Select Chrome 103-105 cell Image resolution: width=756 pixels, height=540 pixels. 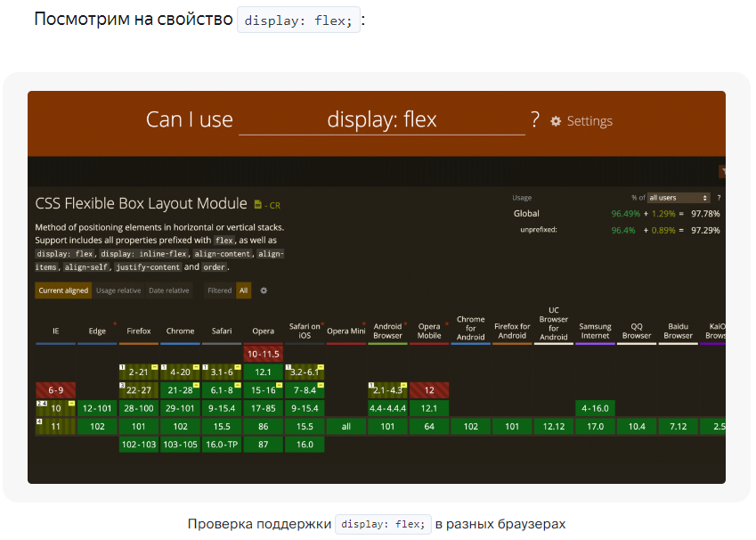[181, 445]
